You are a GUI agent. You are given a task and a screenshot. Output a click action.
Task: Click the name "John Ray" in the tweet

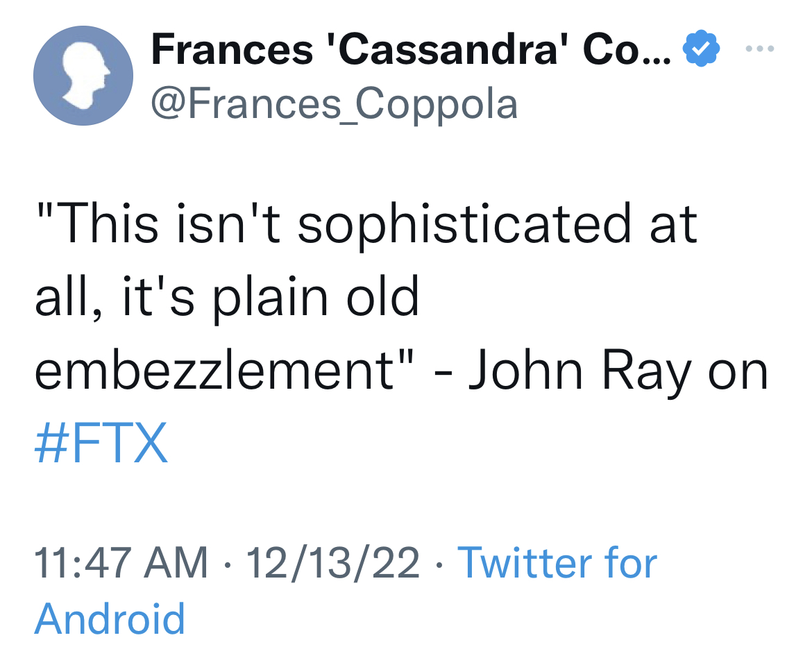(580, 371)
